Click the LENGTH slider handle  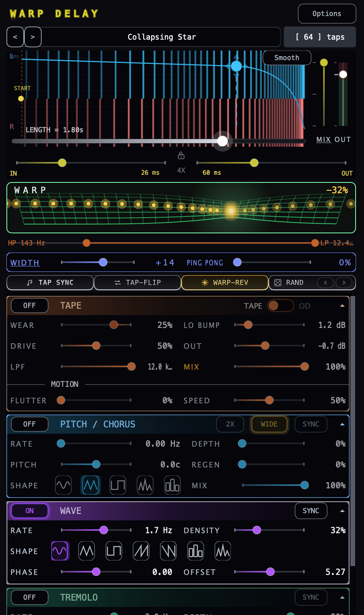pyautogui.click(x=222, y=141)
